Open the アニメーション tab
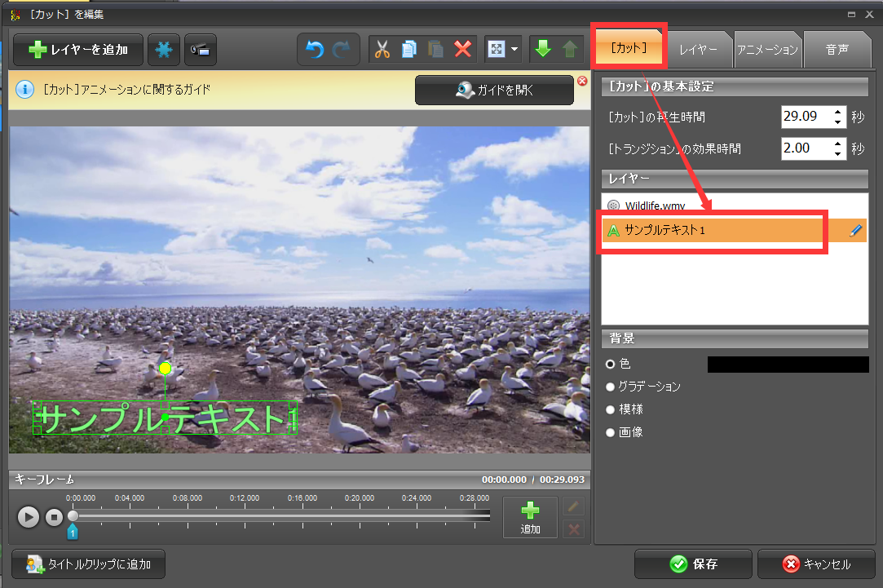This screenshot has width=883, height=588. point(767,50)
